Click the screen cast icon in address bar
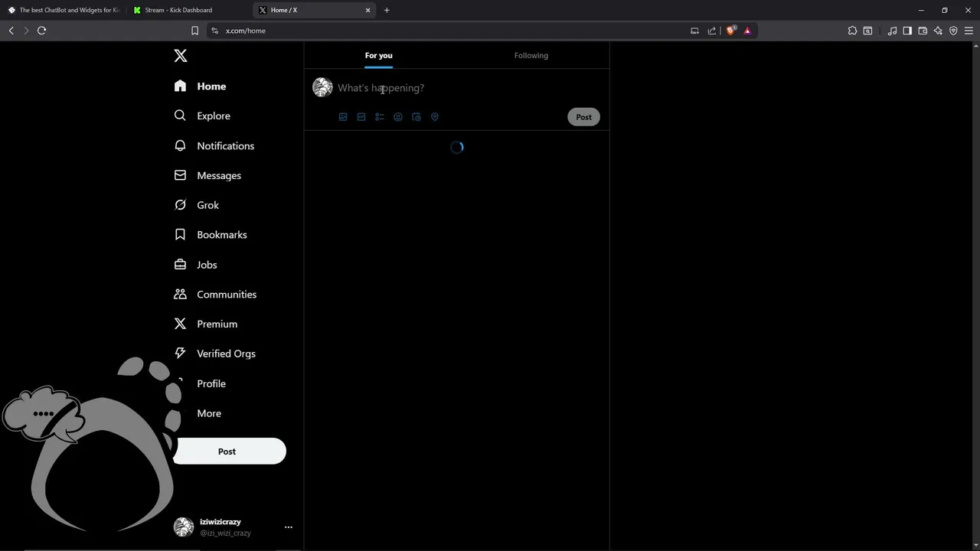This screenshot has width=980, height=551. pyautogui.click(x=694, y=31)
